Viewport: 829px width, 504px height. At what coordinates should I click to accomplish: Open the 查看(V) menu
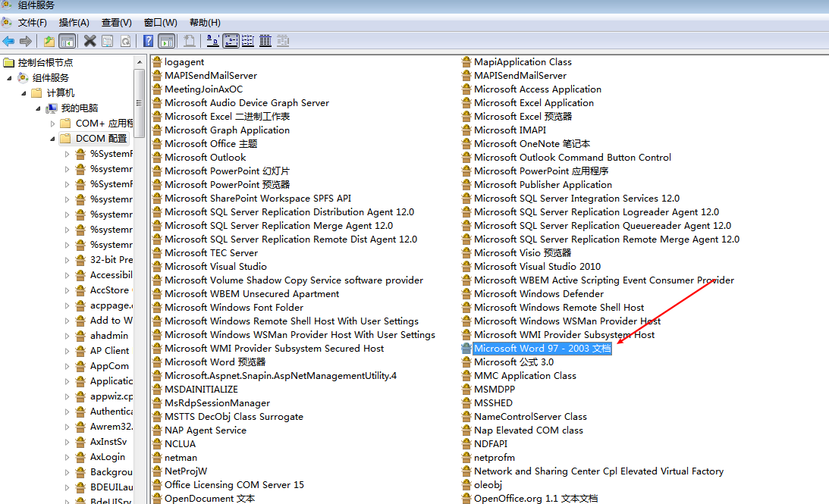click(116, 23)
